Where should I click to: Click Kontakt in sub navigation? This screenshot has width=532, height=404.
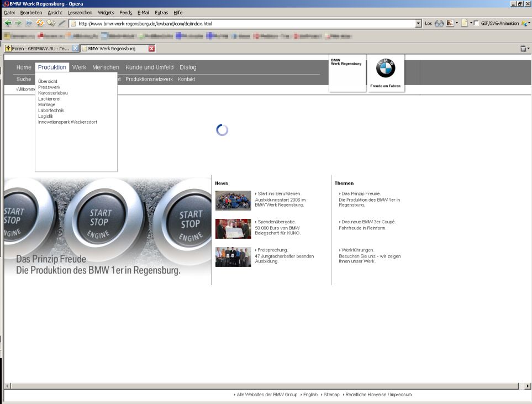(x=186, y=79)
